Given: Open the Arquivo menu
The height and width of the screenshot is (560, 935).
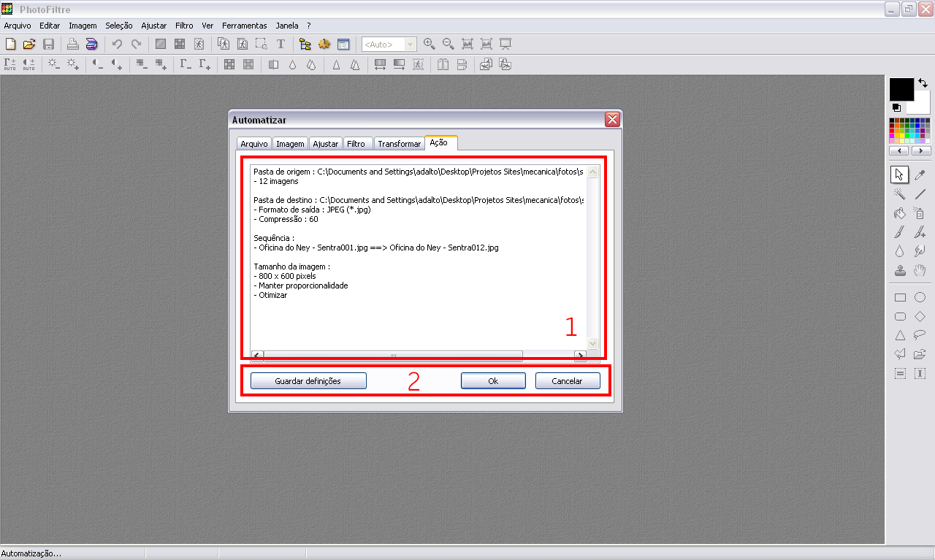Looking at the screenshot, I should point(18,26).
